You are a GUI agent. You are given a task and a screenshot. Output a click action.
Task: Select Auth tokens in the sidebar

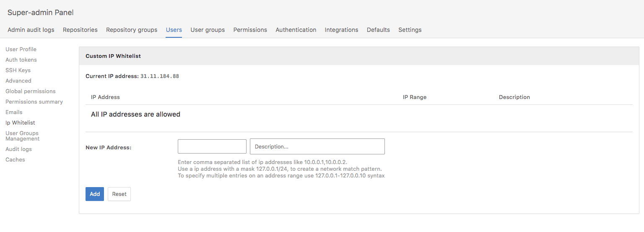(x=21, y=60)
